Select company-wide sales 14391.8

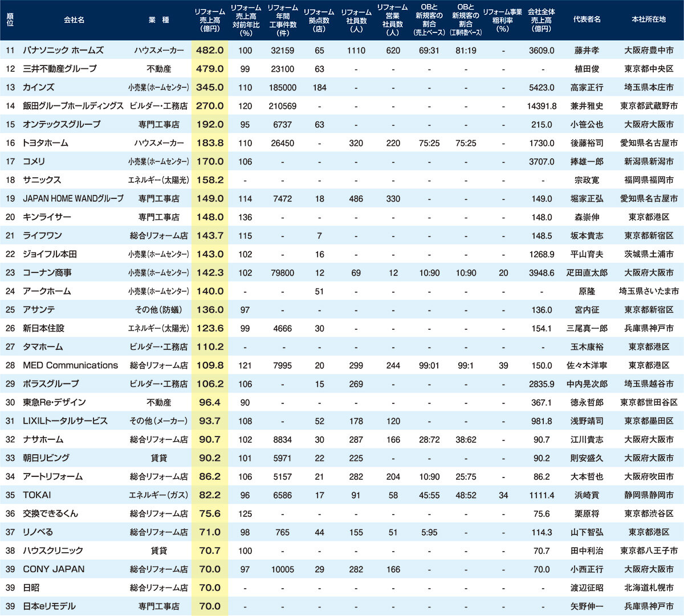pos(541,106)
